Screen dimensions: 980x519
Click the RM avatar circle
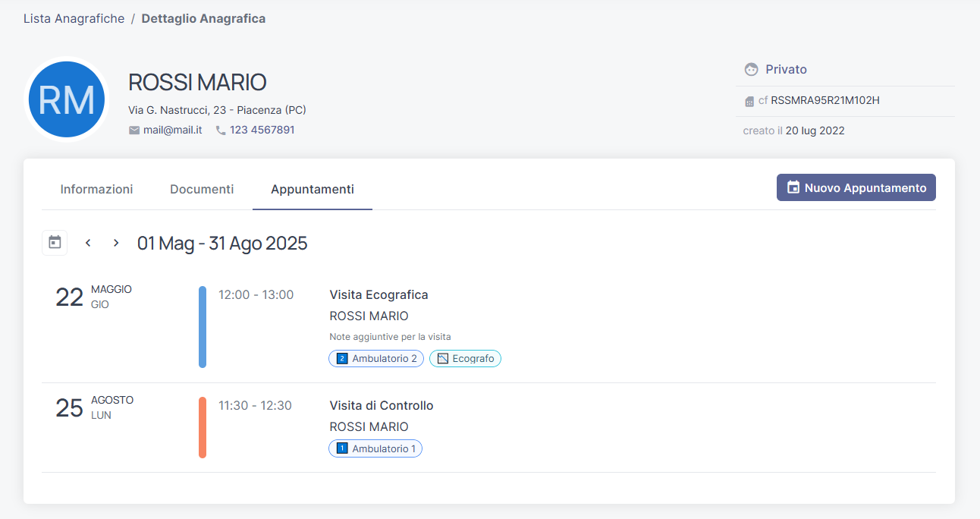[x=67, y=99]
